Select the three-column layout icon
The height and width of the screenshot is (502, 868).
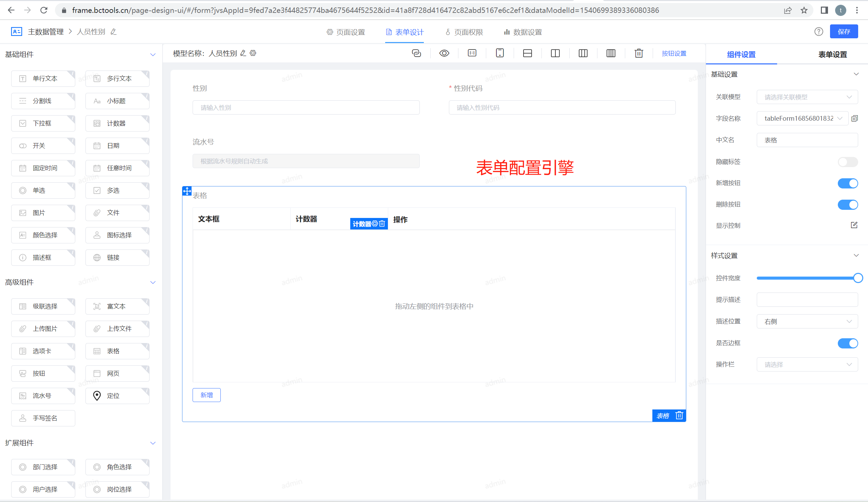[x=583, y=53]
